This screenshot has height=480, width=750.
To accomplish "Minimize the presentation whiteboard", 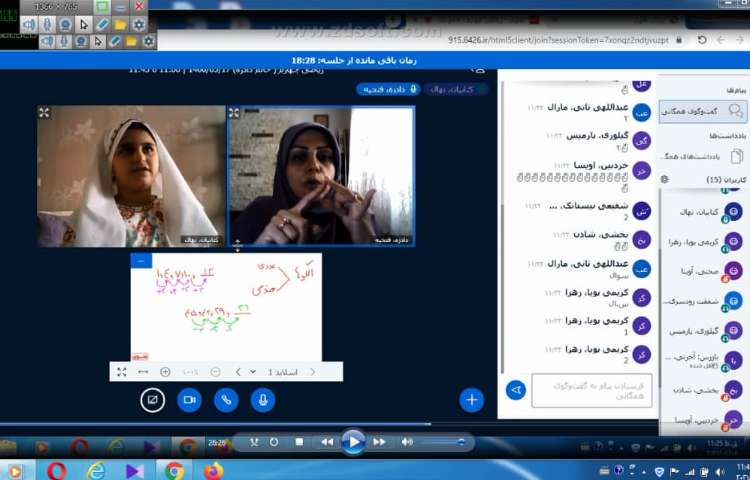I will coord(141,261).
